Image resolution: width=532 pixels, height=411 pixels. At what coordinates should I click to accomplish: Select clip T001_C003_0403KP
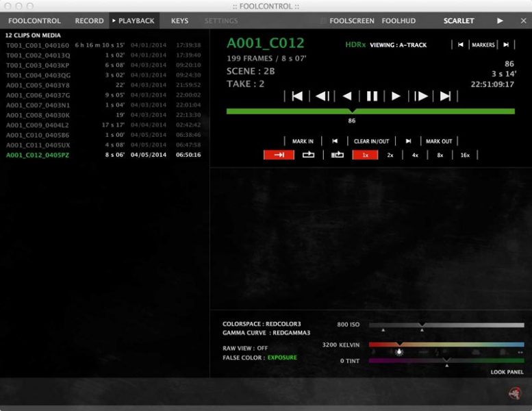coord(103,65)
